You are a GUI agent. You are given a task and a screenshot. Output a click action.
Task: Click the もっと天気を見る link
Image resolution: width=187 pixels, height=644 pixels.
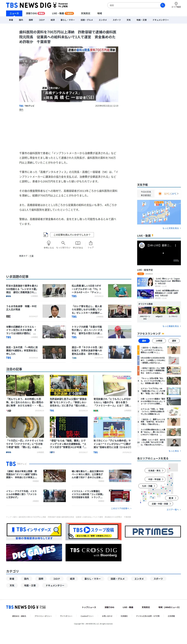172,228
